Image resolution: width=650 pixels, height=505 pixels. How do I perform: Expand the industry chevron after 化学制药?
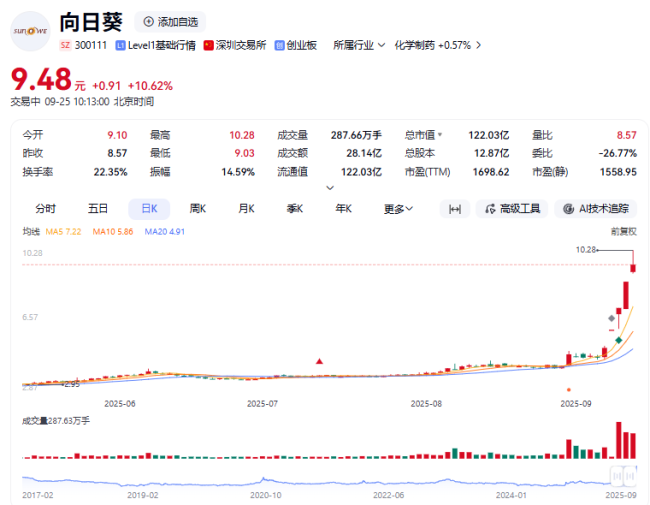pyautogui.click(x=479, y=45)
